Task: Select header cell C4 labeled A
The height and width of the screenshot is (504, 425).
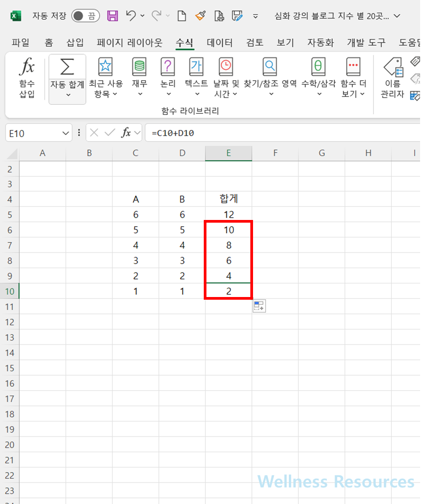Action: coord(136,199)
